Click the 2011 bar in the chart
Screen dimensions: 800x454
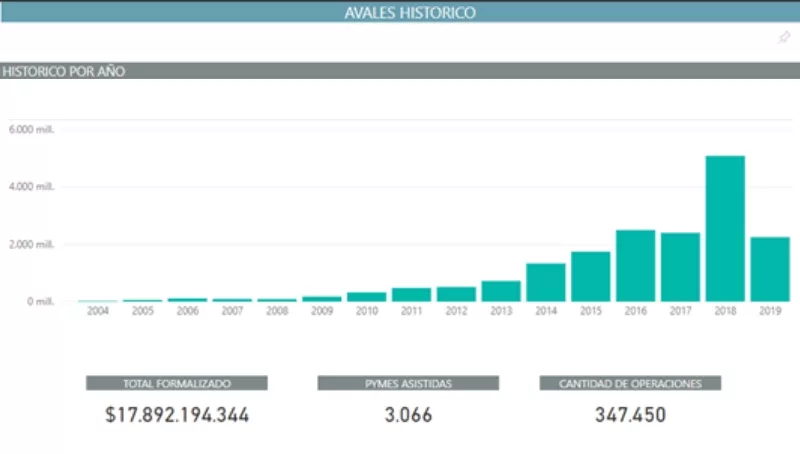(411, 294)
